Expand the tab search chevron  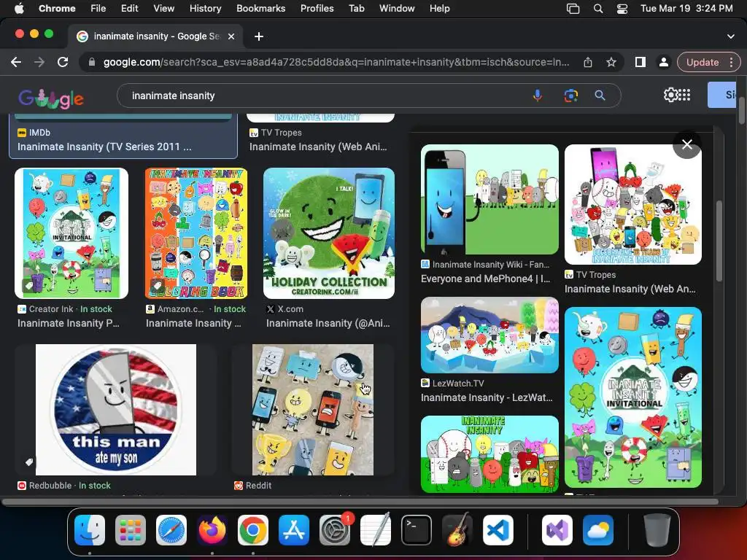click(731, 36)
